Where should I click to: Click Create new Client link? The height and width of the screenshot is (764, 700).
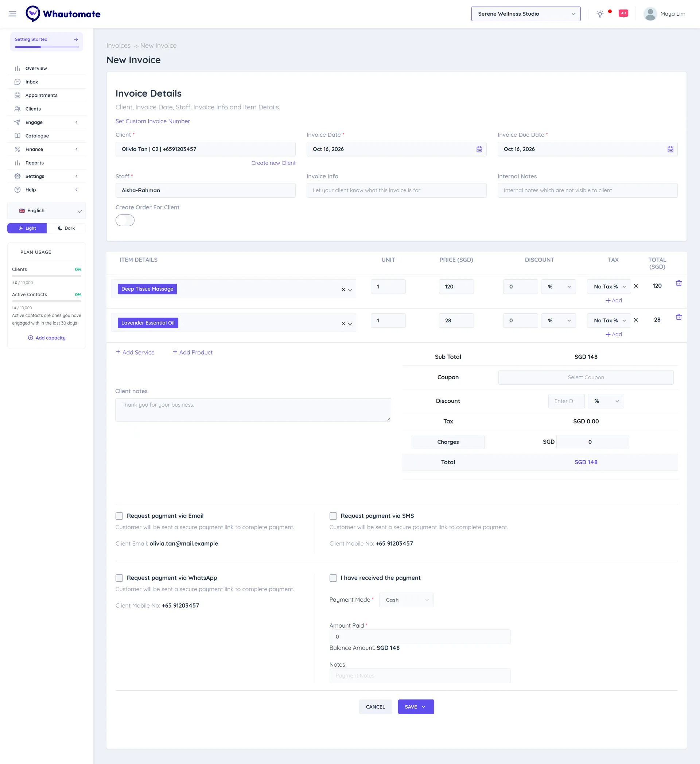tap(273, 163)
